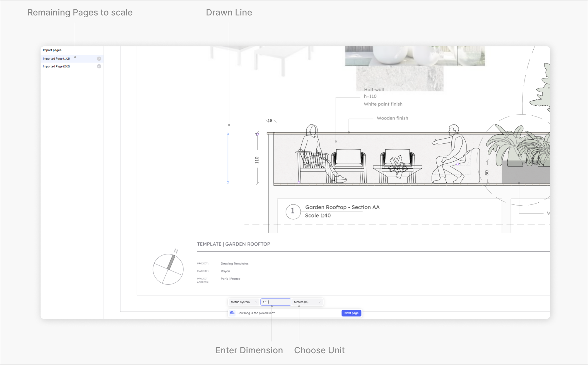Toggle checkmark for Imported Page (2/2)
The height and width of the screenshot is (365, 588).
[99, 66]
